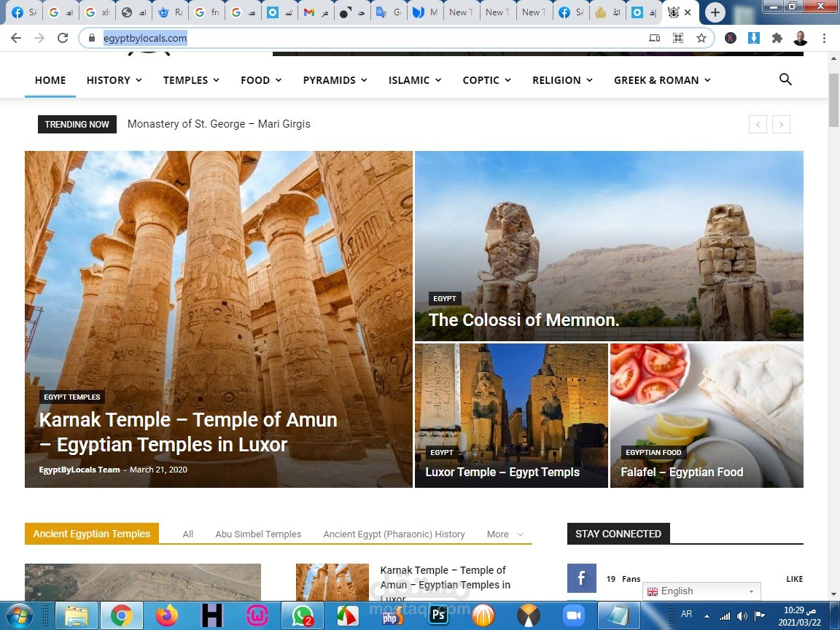Bookmark this page with the star icon

(701, 38)
